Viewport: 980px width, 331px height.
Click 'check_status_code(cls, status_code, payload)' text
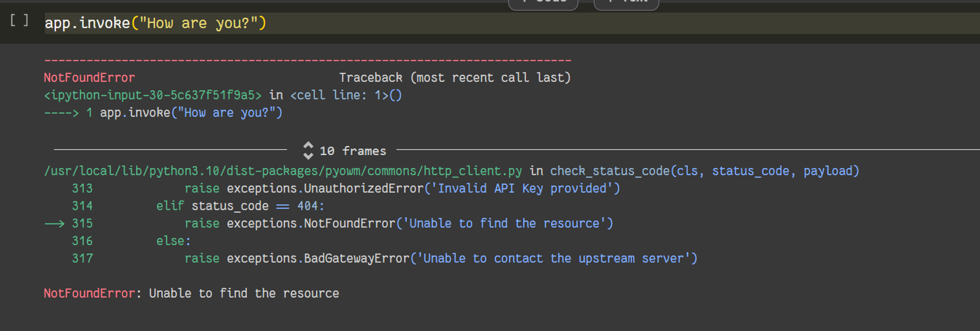[x=705, y=171]
